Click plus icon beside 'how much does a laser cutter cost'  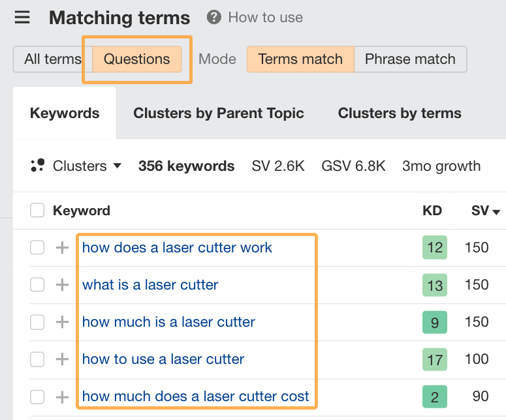point(62,397)
